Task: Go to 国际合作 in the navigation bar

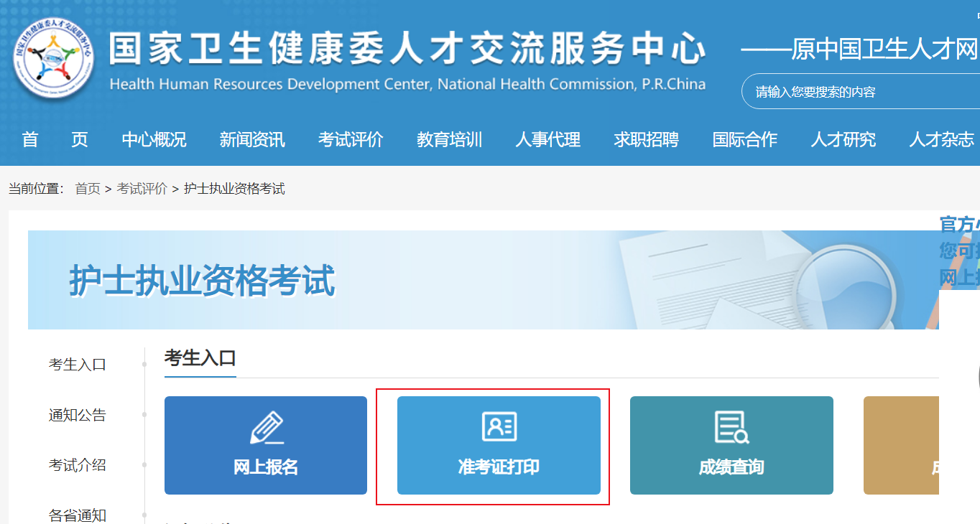Action: 744,139
